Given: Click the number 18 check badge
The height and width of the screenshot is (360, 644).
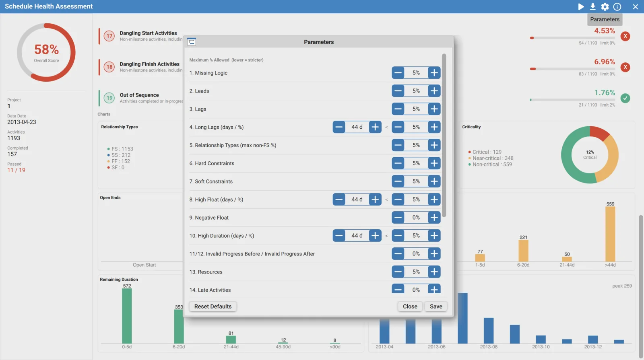Looking at the screenshot, I should (x=109, y=67).
